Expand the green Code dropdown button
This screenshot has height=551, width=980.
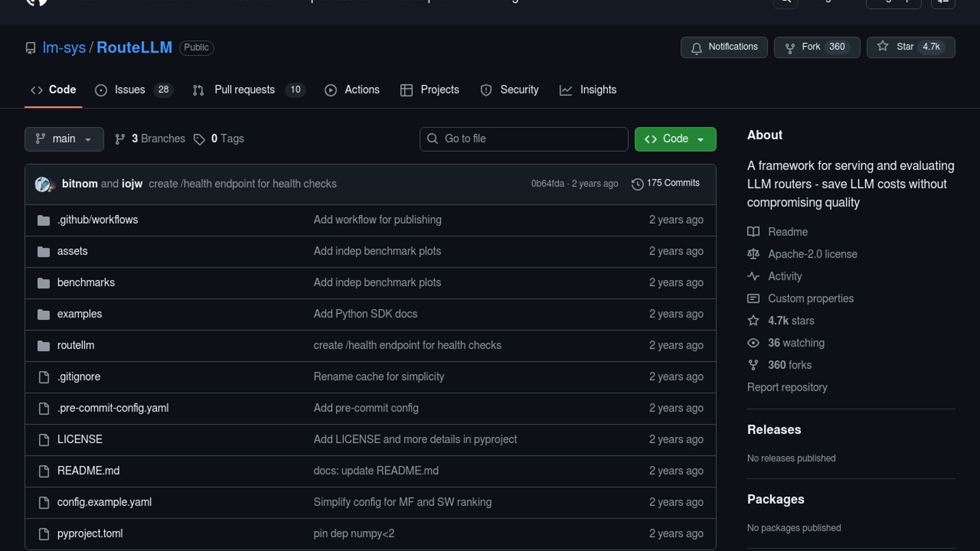coord(675,139)
